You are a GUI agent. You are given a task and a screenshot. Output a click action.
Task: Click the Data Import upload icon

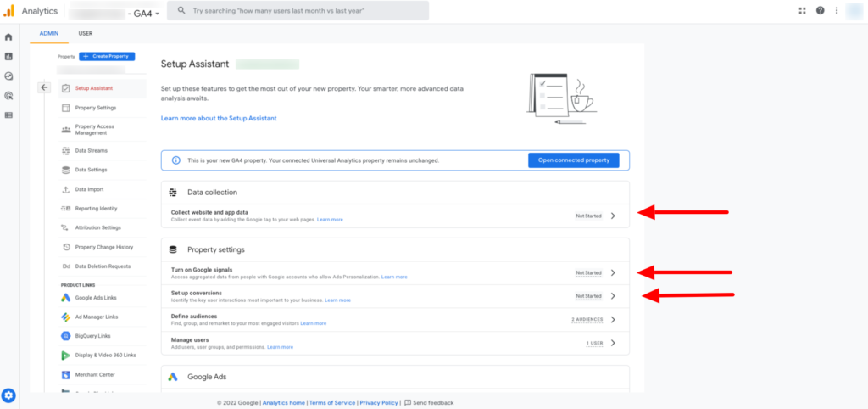coord(66,189)
